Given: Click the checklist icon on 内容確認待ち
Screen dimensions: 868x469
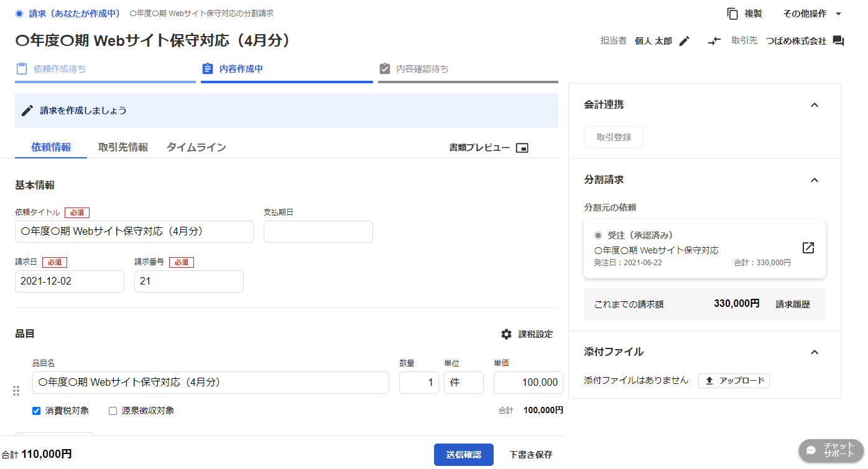Looking at the screenshot, I should [x=385, y=69].
